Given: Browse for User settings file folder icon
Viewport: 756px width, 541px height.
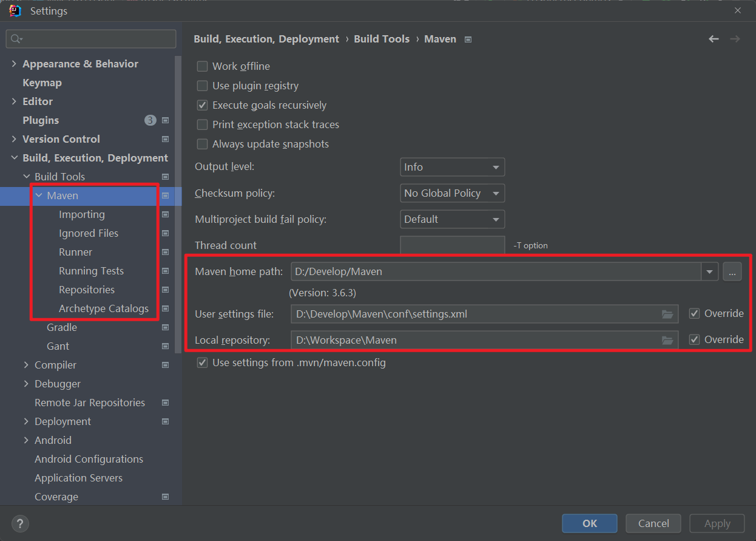Looking at the screenshot, I should [667, 314].
